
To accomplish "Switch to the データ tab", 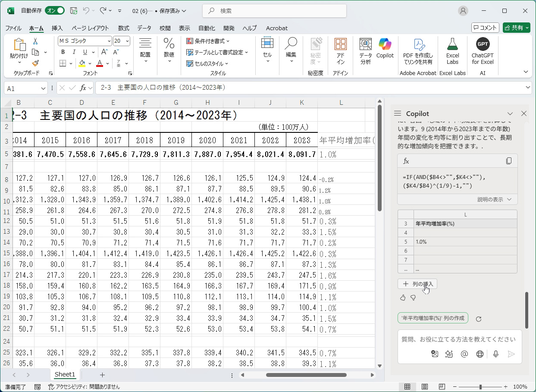I will pyautogui.click(x=144, y=28).
